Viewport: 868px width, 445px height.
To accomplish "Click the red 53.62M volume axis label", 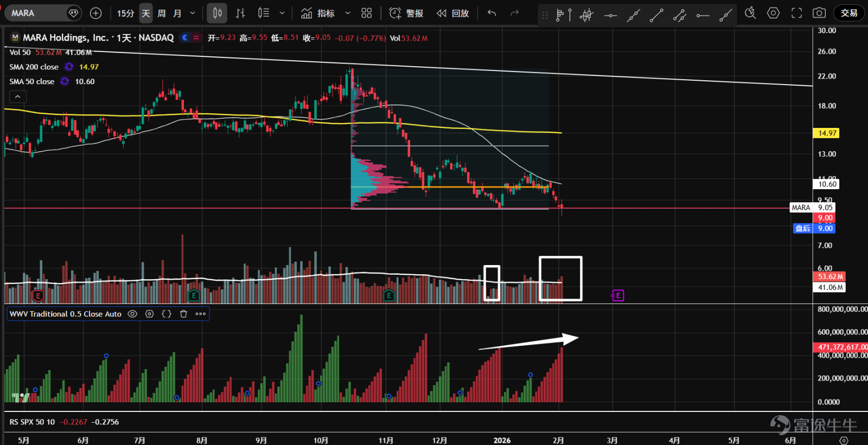I will click(x=829, y=276).
